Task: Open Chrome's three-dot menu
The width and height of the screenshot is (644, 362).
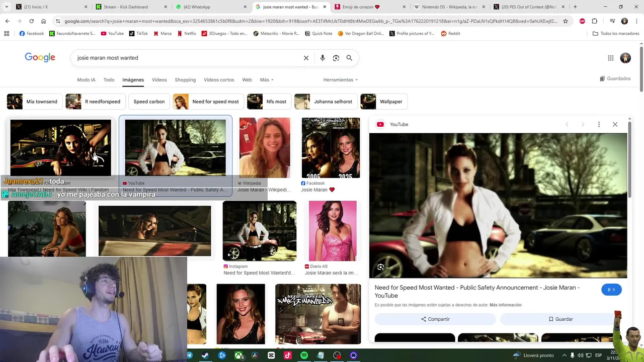Action: (636, 21)
